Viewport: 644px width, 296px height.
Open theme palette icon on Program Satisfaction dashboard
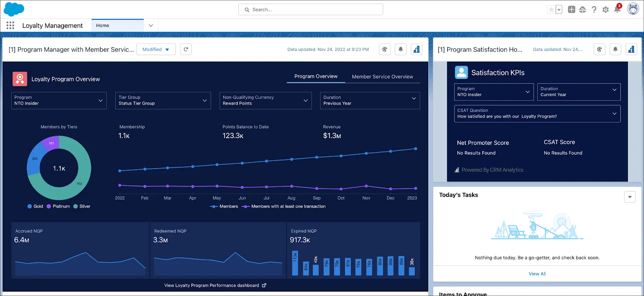pos(599,49)
